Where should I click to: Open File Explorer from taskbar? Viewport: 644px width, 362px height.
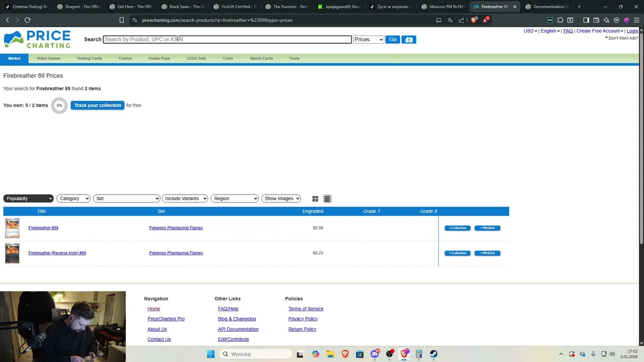pyautogui.click(x=330, y=354)
